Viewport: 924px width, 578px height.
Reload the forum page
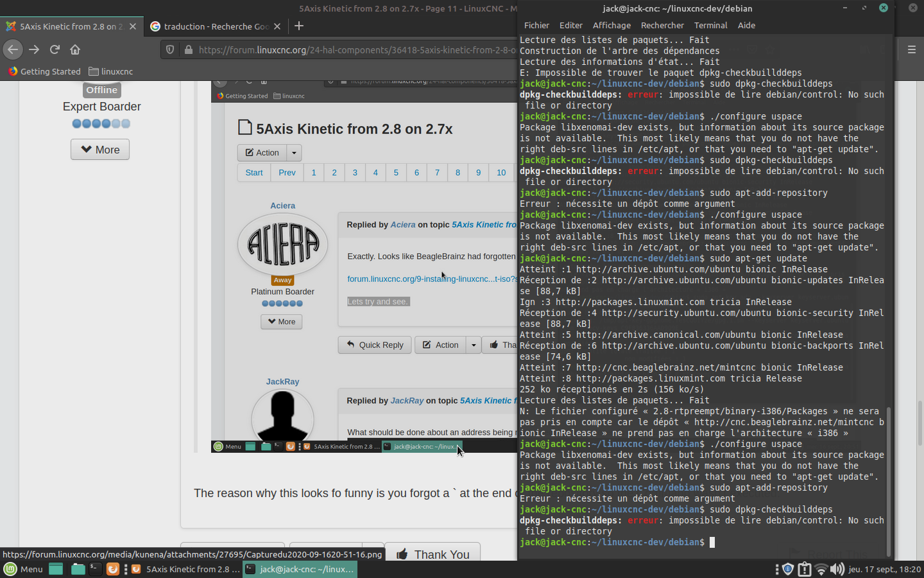[55, 49]
